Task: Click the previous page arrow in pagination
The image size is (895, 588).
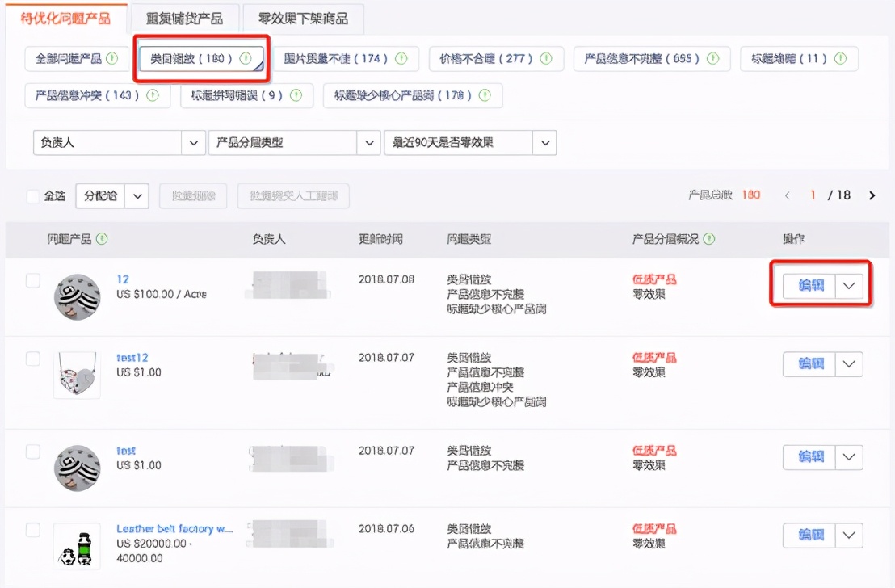Action: [787, 195]
